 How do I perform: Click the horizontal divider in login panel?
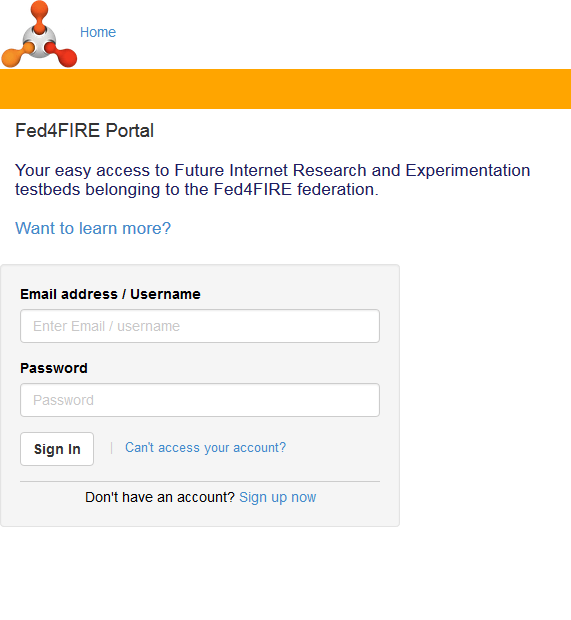pos(200,481)
